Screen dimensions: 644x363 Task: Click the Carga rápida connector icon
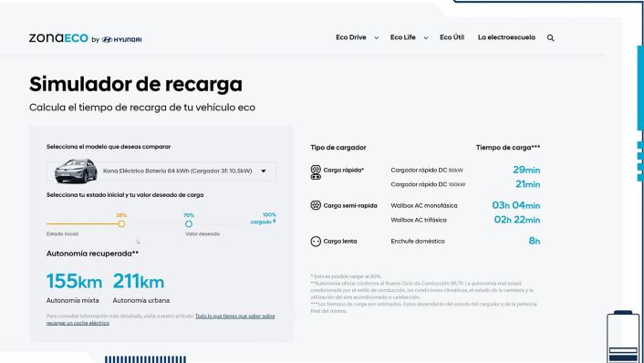[x=316, y=172]
